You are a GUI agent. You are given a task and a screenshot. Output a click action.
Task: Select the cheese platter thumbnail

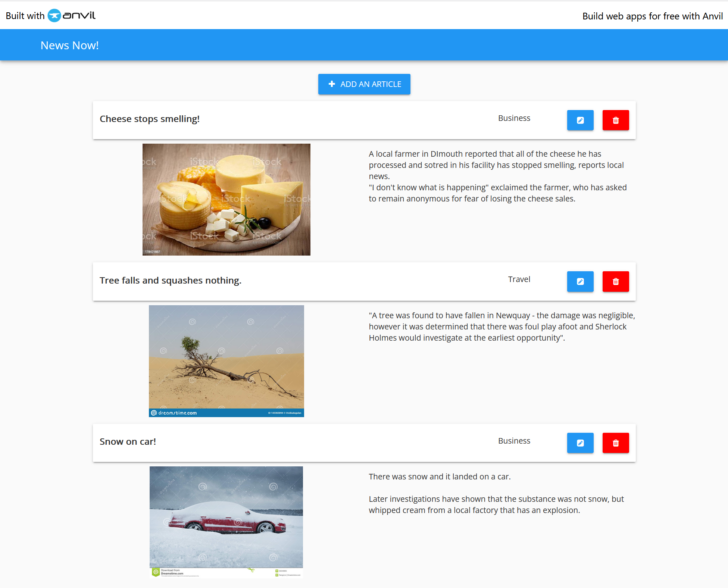pyautogui.click(x=226, y=199)
